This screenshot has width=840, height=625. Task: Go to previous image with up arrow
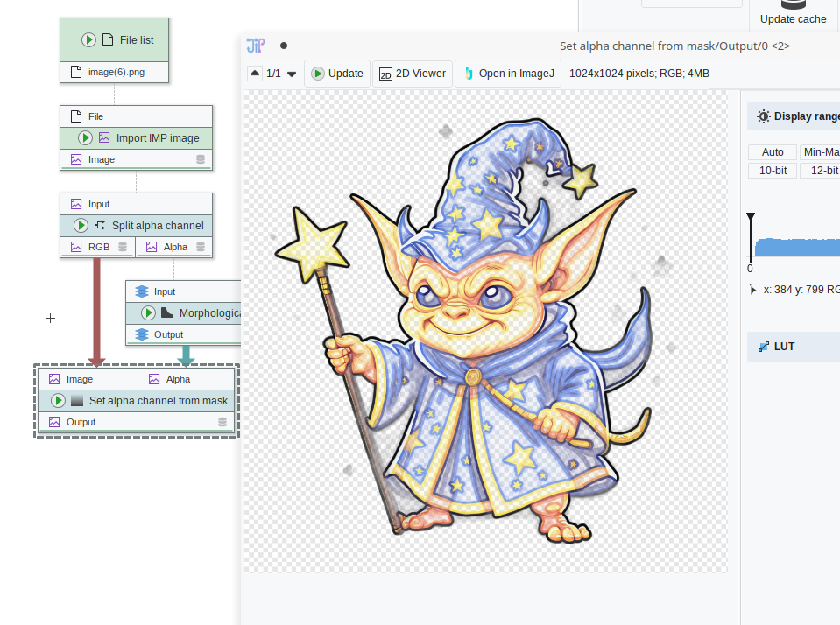coord(254,74)
